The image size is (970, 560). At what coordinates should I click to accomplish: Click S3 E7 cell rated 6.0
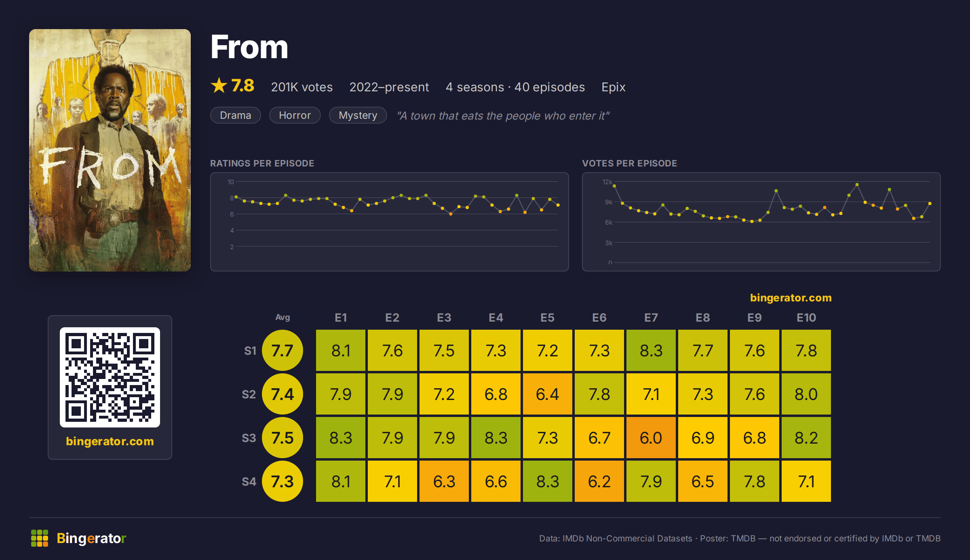click(x=651, y=438)
